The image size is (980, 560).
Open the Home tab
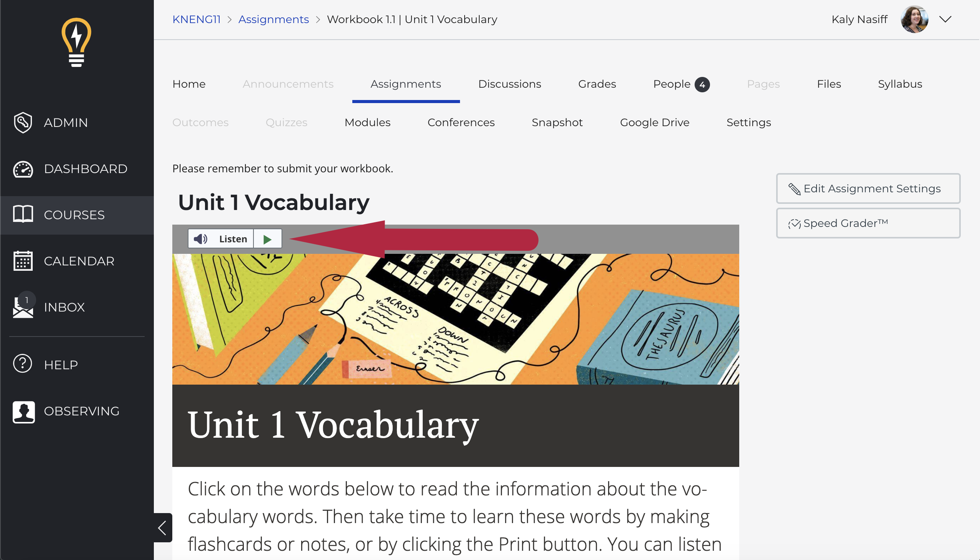point(189,84)
